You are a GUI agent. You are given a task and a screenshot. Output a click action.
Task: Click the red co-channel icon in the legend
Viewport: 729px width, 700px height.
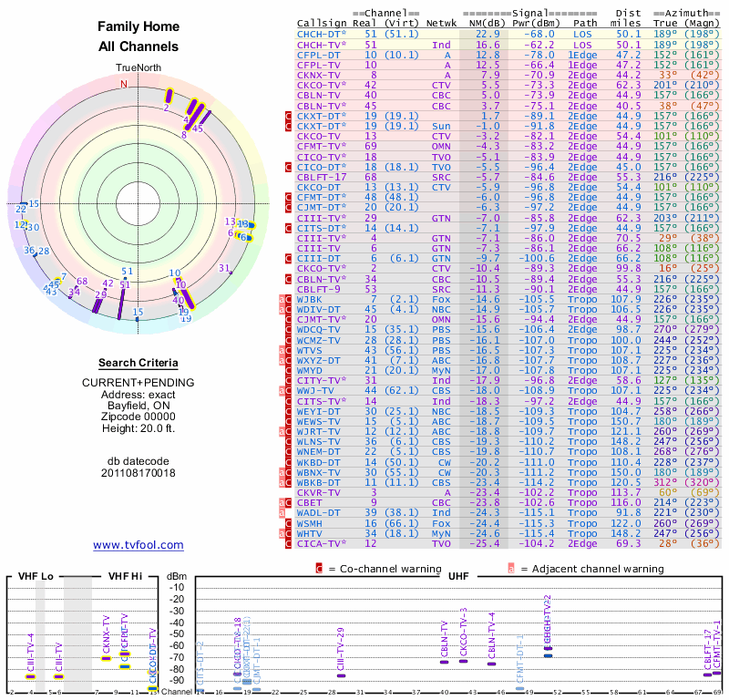point(319,569)
